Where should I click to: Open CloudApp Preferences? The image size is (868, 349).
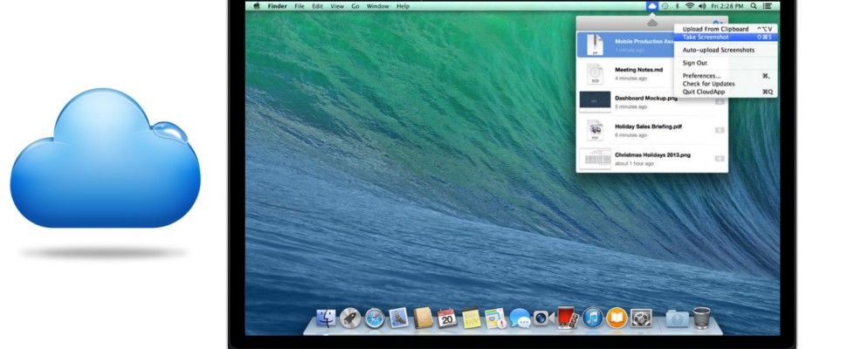click(x=702, y=76)
